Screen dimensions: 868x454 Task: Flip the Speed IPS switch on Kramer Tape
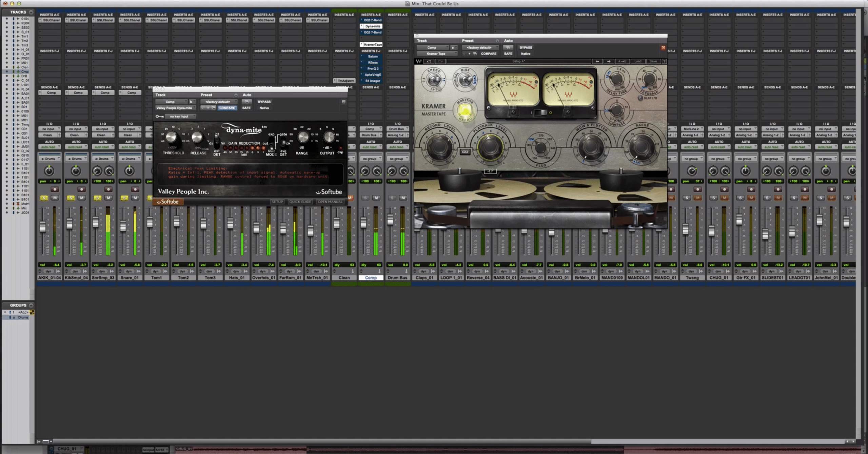point(434,80)
